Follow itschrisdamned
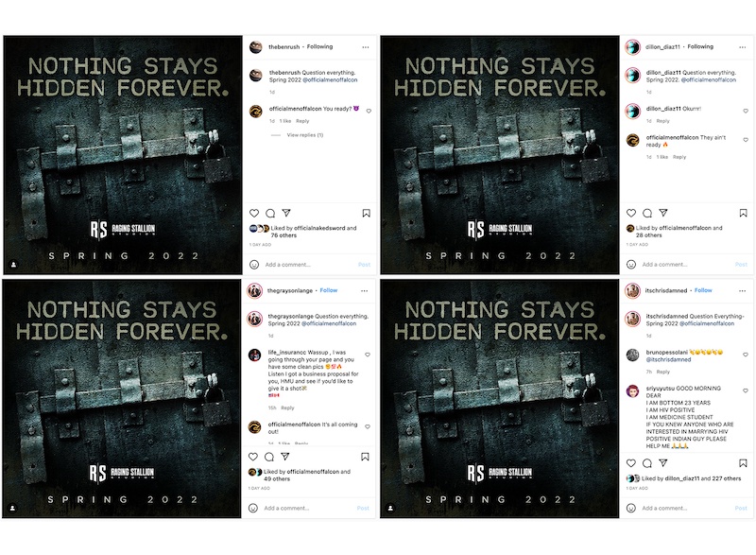This screenshot has width=756, height=555. (x=703, y=290)
